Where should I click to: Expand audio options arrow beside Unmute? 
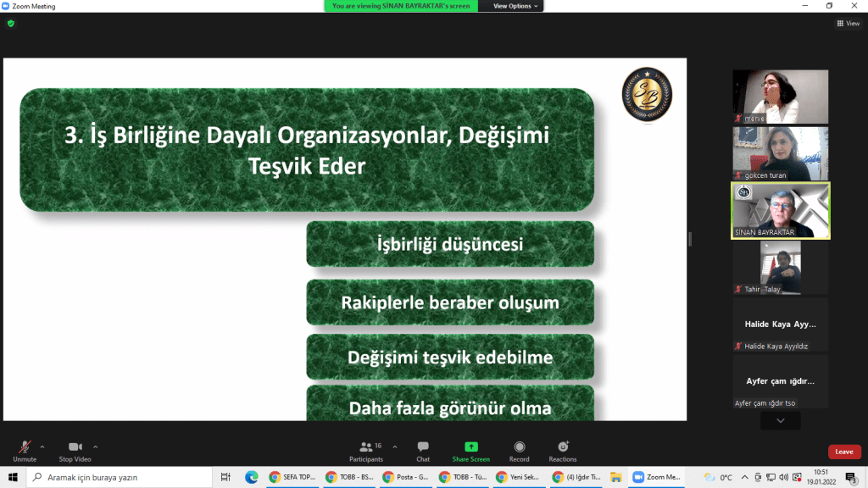point(42,446)
